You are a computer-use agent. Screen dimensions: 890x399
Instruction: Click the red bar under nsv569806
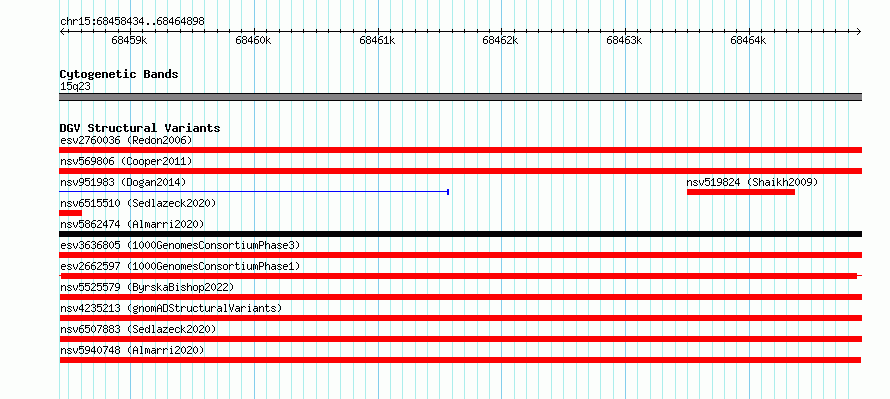pyautogui.click(x=460, y=171)
